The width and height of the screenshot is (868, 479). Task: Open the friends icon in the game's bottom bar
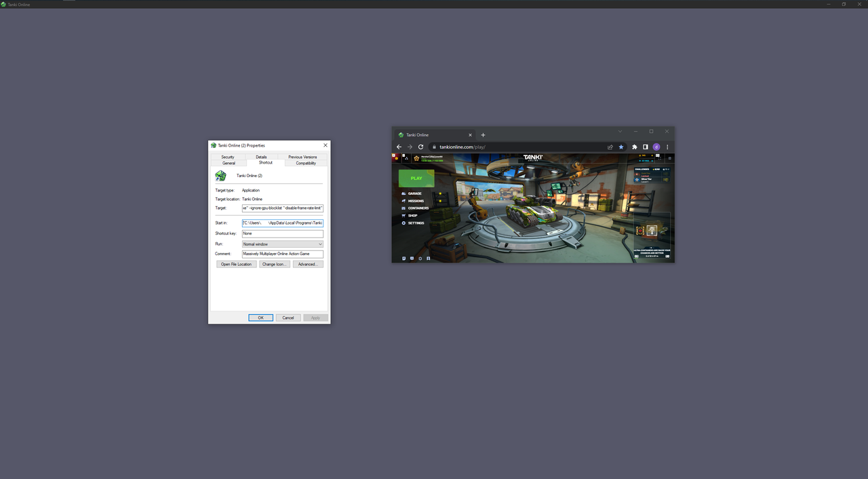[x=428, y=258]
